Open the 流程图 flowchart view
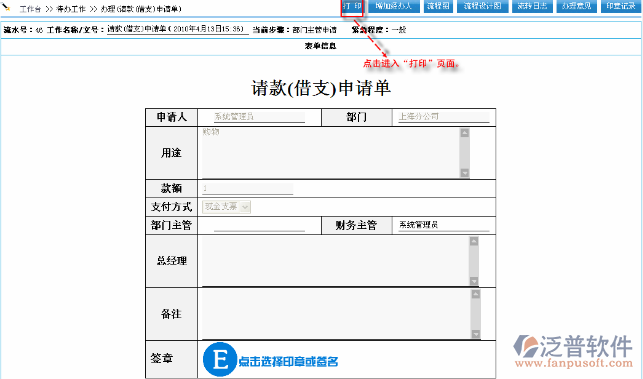 click(x=438, y=6)
